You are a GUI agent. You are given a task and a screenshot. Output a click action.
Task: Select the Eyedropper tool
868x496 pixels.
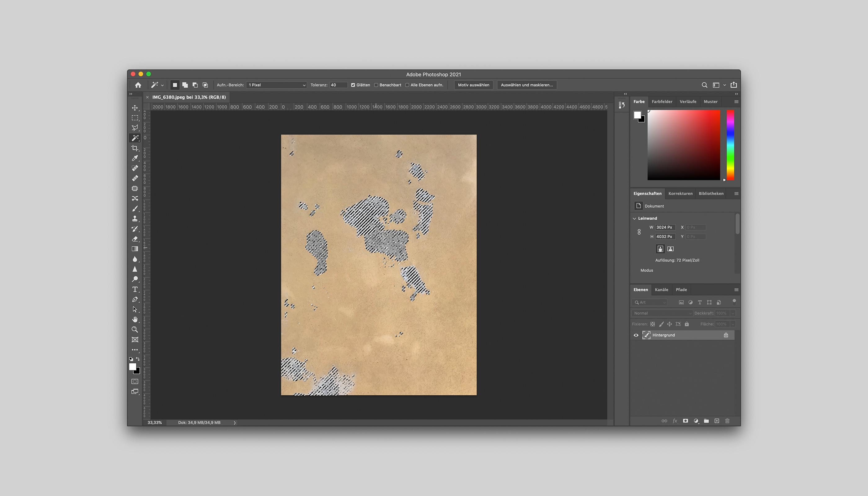click(135, 158)
